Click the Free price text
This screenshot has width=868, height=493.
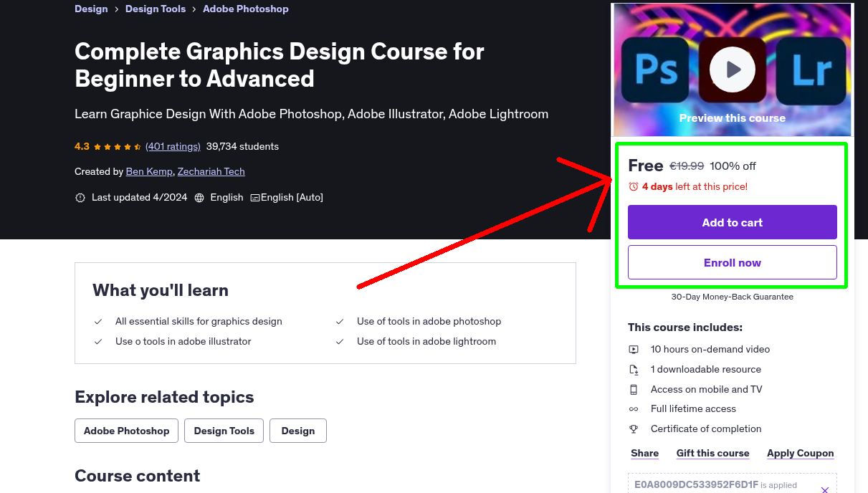tap(645, 166)
